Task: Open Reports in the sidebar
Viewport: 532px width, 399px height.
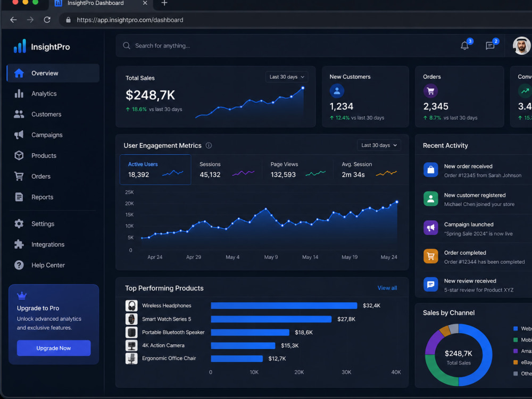Action: click(x=53, y=197)
